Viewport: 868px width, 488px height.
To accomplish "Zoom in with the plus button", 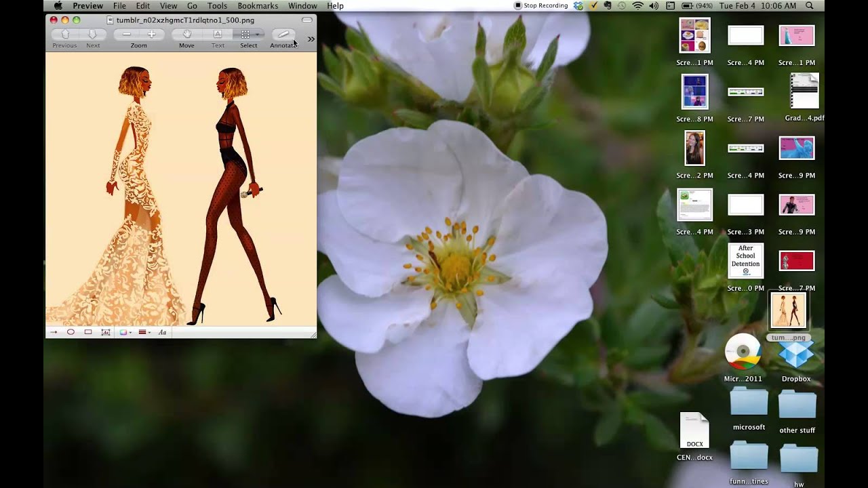I will pos(151,34).
